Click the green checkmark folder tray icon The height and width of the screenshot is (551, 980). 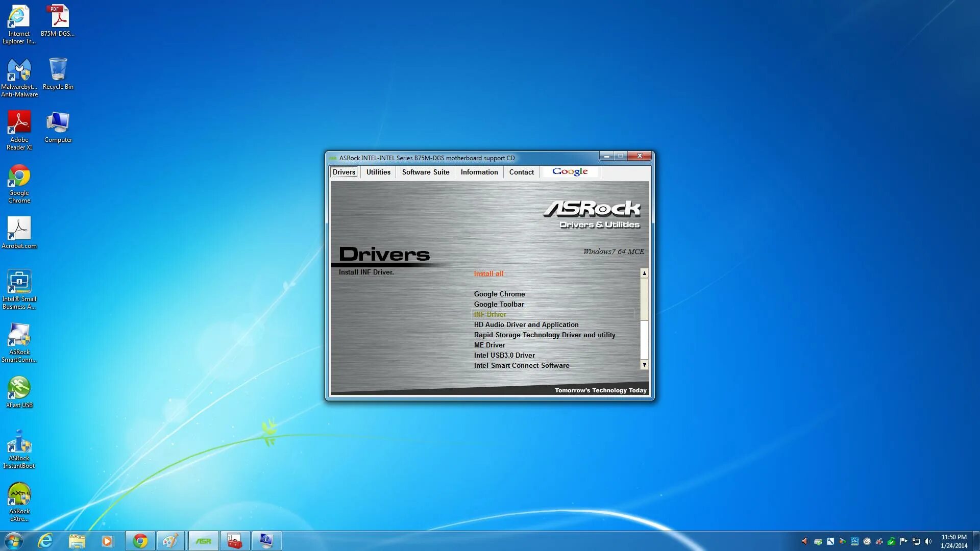pos(891,541)
